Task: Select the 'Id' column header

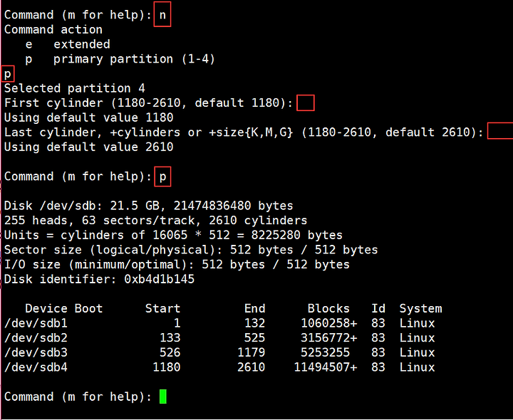Action: (x=378, y=308)
